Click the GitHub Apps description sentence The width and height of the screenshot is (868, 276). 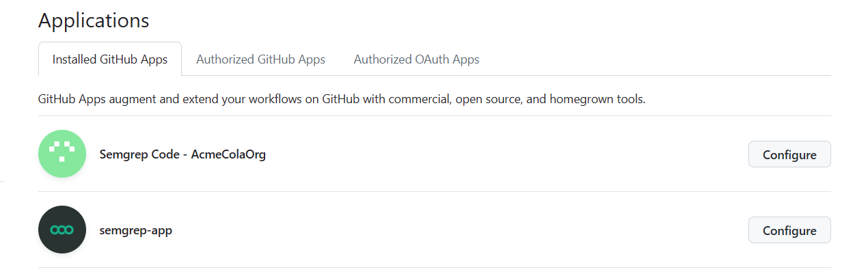[342, 99]
